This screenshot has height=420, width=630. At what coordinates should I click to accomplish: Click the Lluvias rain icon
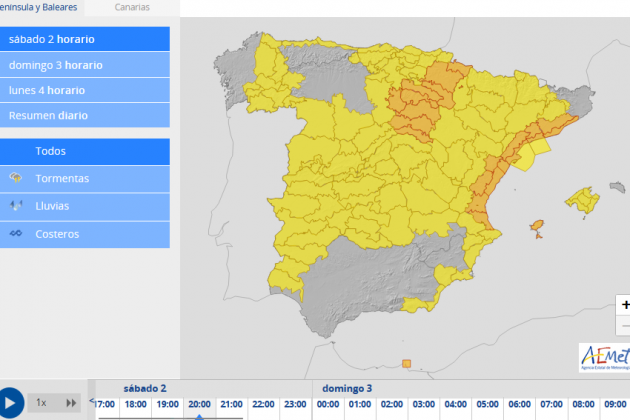coord(15,206)
